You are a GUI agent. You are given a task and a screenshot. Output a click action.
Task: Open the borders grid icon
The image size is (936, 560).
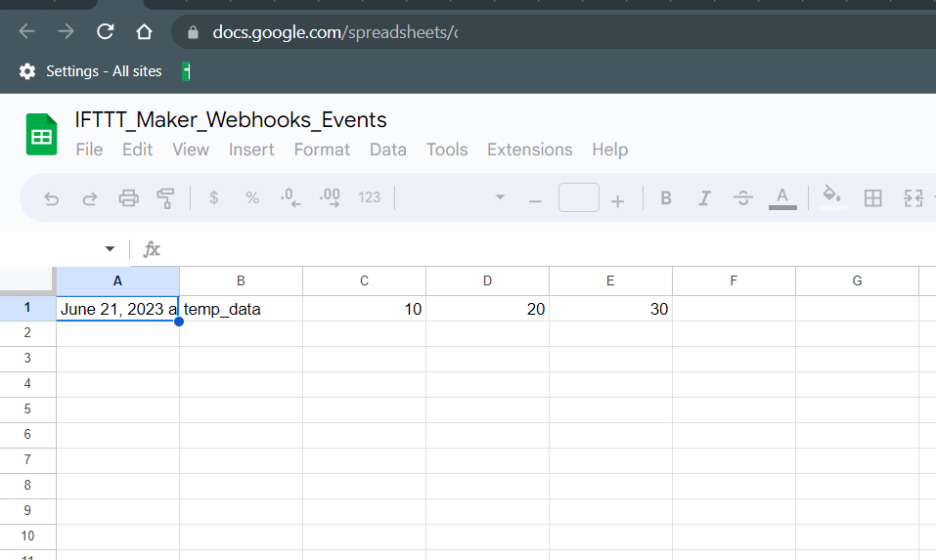pos(872,198)
